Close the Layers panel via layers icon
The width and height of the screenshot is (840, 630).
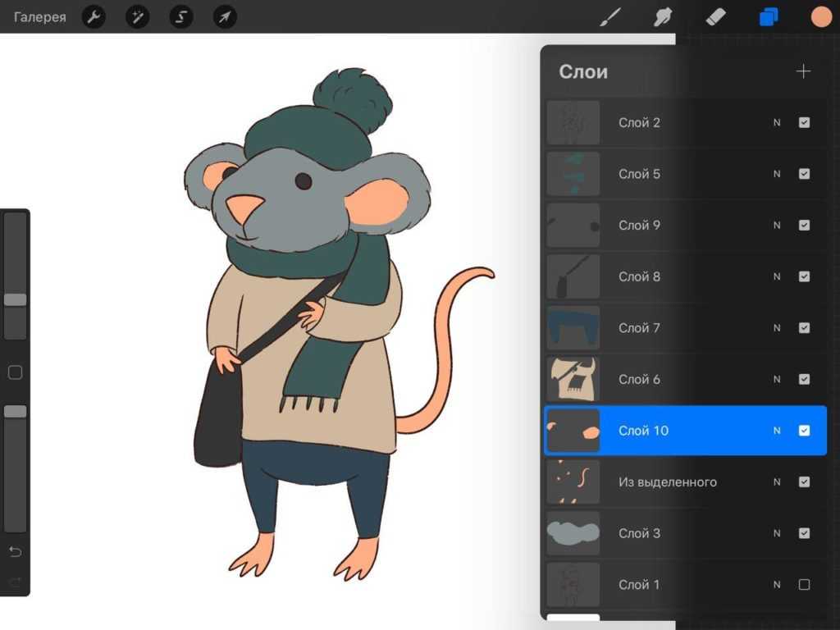click(x=769, y=16)
